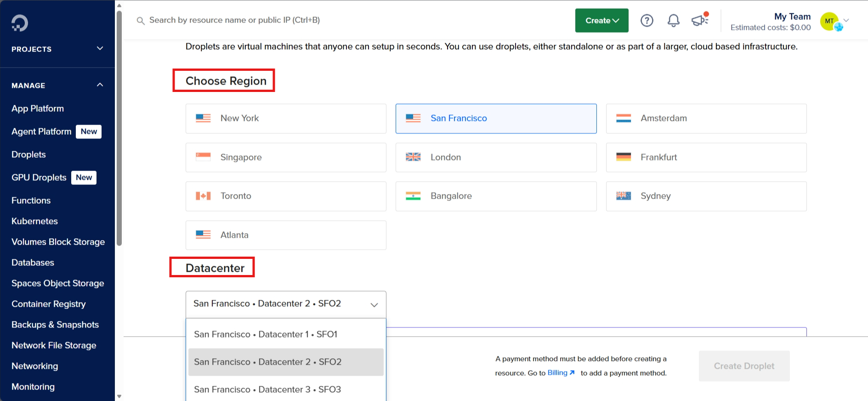Open Network File Storage
The height and width of the screenshot is (401, 868).
[54, 345]
